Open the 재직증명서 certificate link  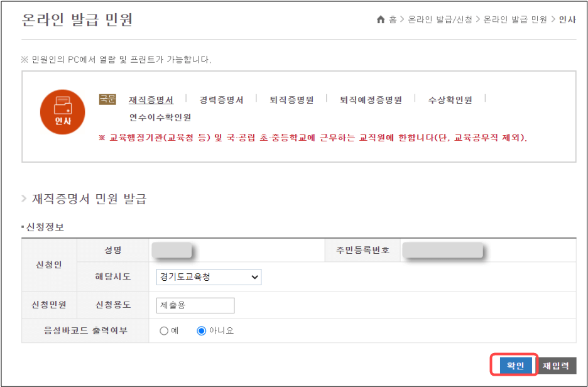point(151,99)
